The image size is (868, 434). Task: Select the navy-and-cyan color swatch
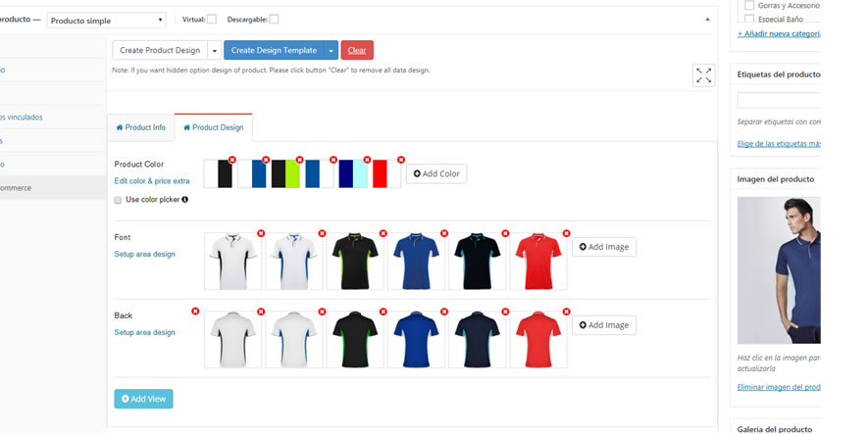(x=353, y=174)
